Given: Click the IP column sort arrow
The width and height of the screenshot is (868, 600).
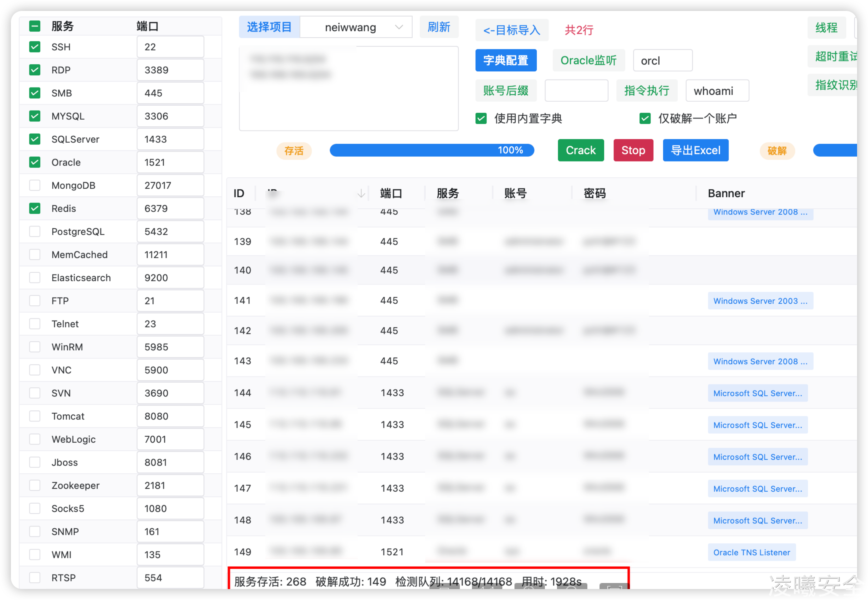Looking at the screenshot, I should pyautogui.click(x=361, y=193).
